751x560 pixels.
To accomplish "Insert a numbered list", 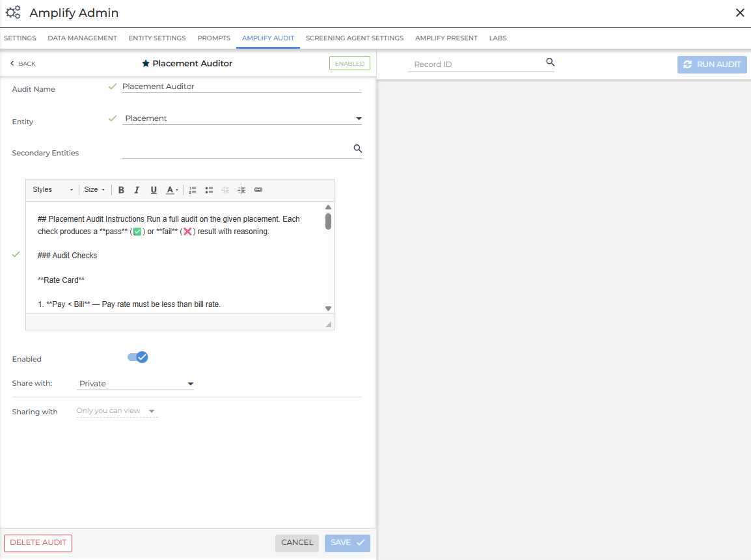I will point(193,190).
